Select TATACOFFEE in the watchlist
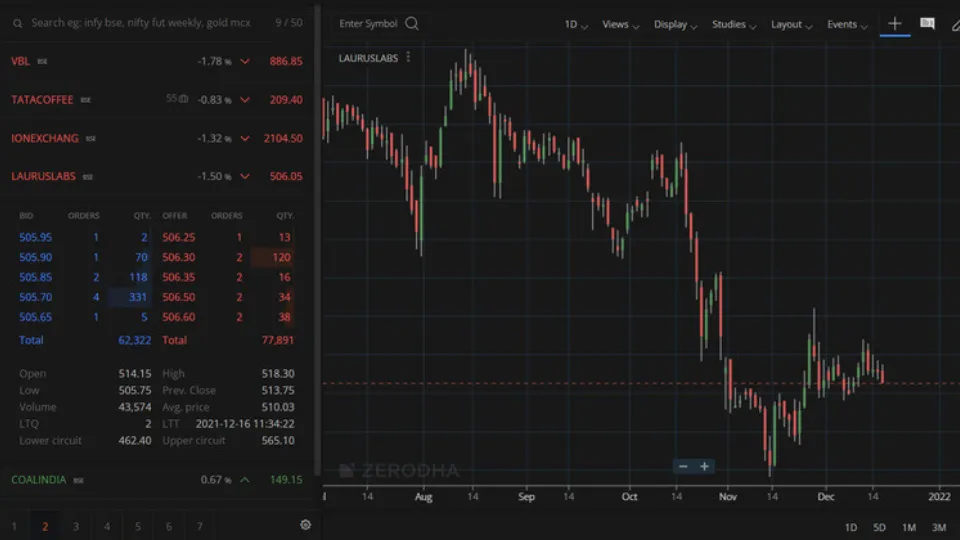This screenshot has width=960, height=540. (x=42, y=100)
